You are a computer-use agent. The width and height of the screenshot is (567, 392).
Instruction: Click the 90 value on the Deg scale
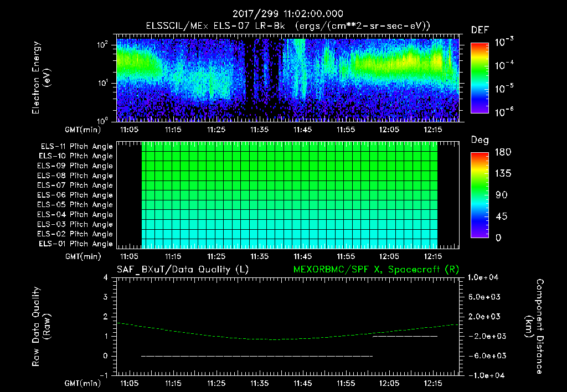(x=502, y=195)
